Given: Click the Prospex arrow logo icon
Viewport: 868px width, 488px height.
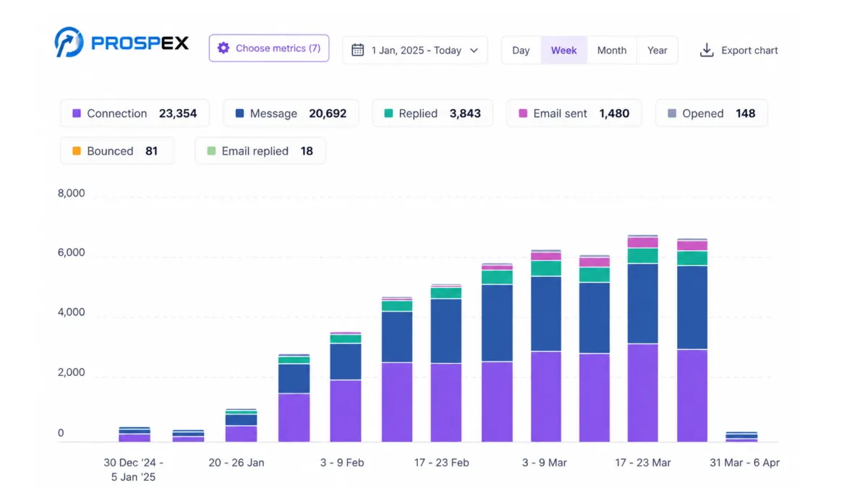Looking at the screenshot, I should [x=69, y=43].
